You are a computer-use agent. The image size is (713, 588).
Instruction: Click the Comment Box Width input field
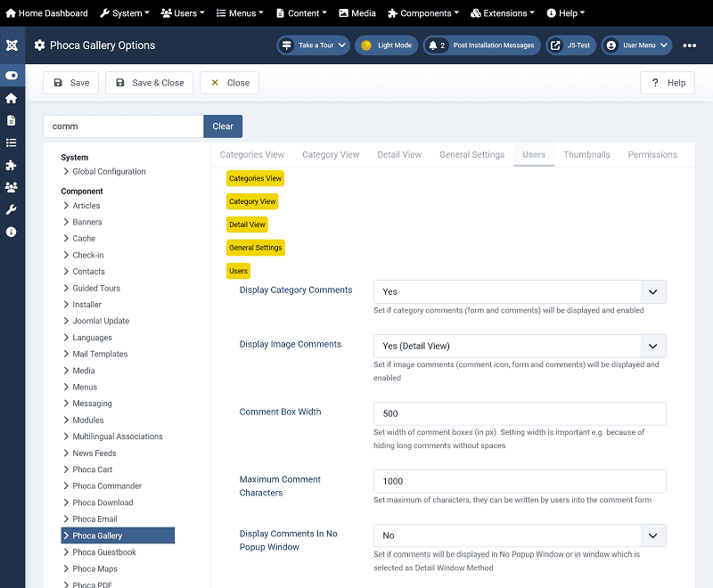[x=519, y=413]
